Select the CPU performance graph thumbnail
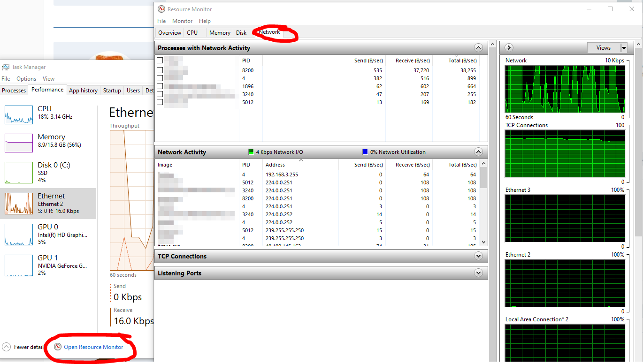This screenshot has width=643, height=364. tap(19, 114)
